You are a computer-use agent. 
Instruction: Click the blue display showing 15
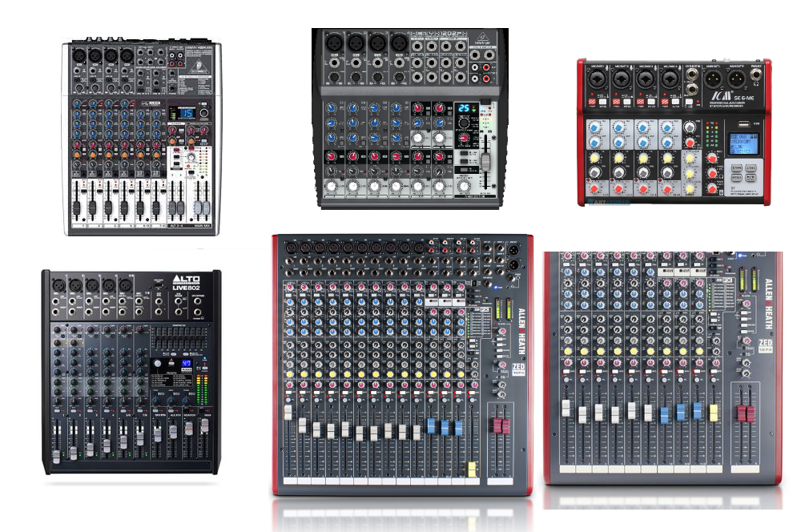[185, 113]
